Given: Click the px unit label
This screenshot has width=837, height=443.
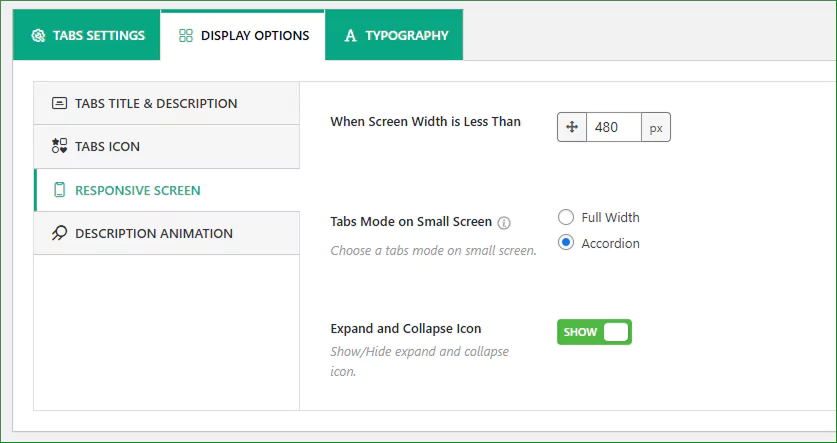Looking at the screenshot, I should (x=656, y=128).
